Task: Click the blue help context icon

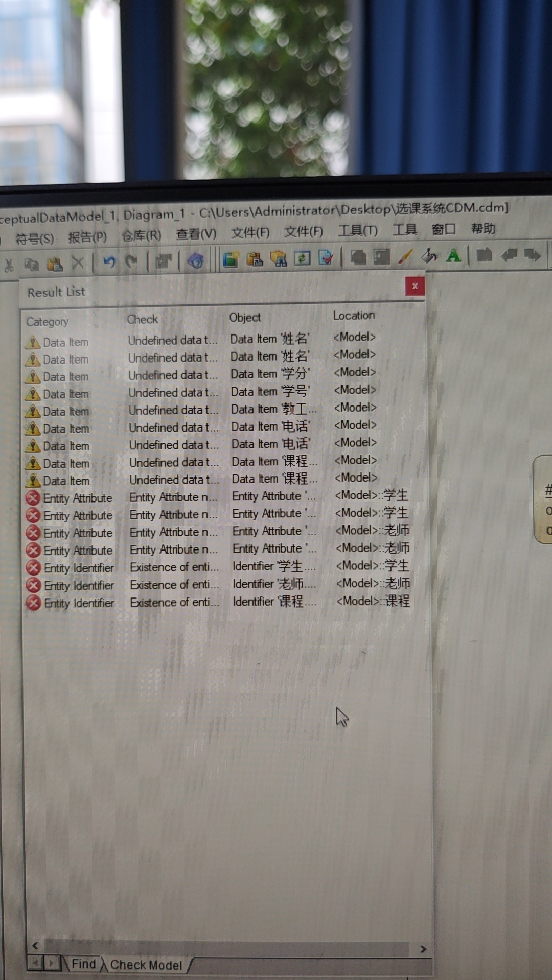Action: pos(195,261)
